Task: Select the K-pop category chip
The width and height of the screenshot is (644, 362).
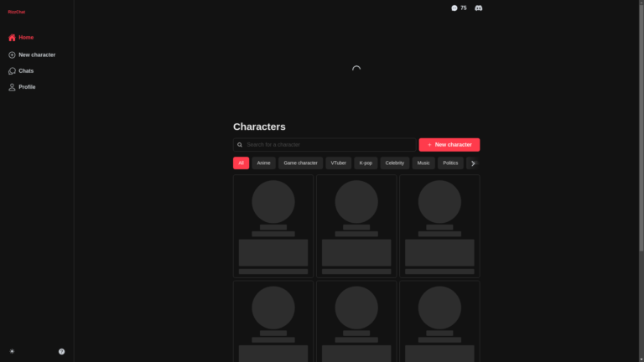Action: click(366, 163)
